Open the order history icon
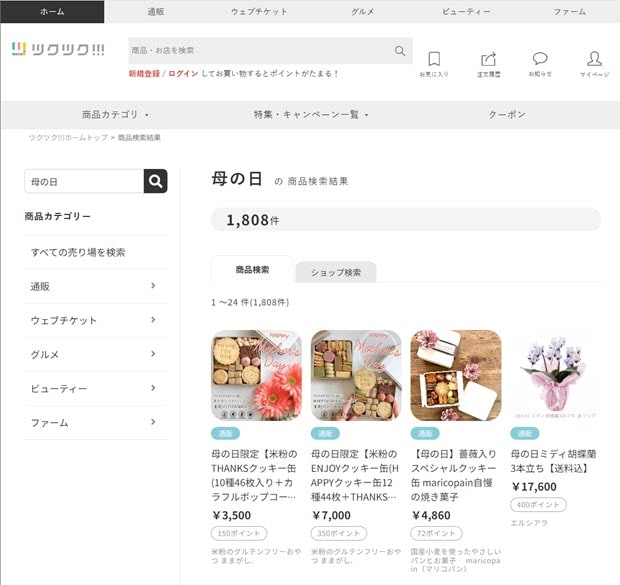Viewport: 620px width, 585px height. 488,59
